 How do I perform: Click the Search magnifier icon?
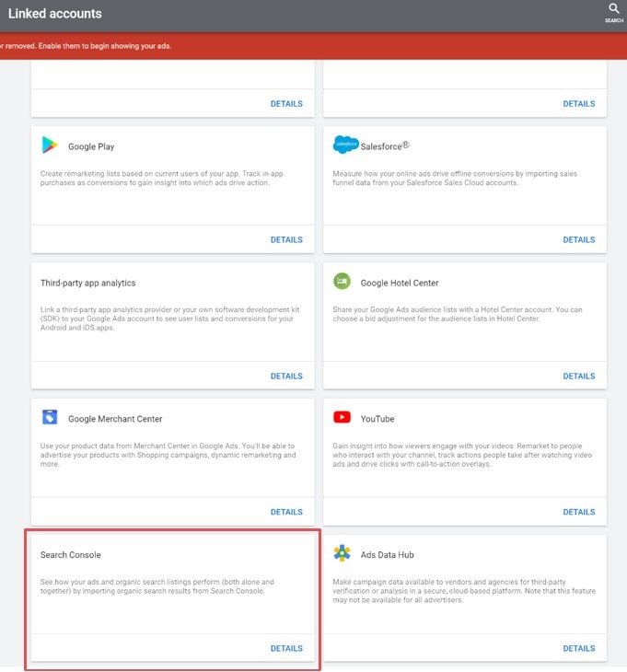point(614,10)
